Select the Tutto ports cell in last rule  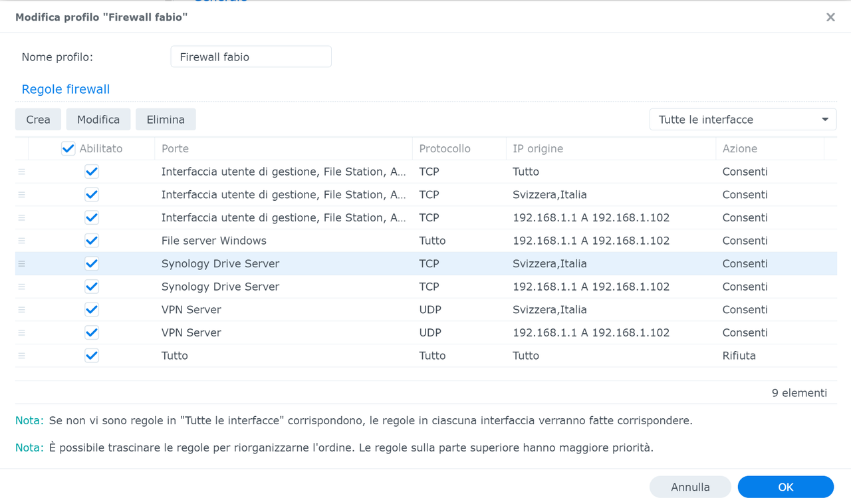coord(175,356)
